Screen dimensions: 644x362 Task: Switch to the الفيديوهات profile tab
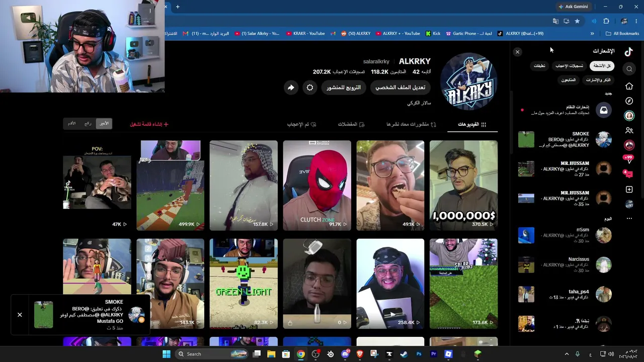pyautogui.click(x=472, y=124)
